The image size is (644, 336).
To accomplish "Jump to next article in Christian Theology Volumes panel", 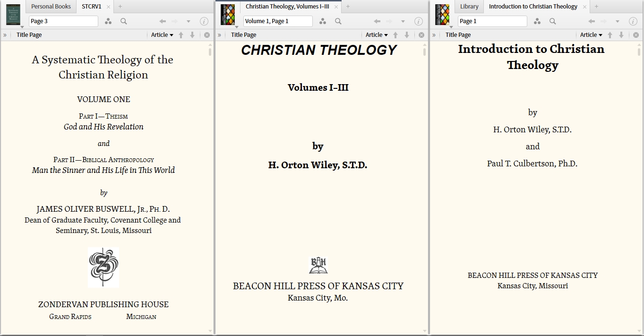I will click(407, 35).
